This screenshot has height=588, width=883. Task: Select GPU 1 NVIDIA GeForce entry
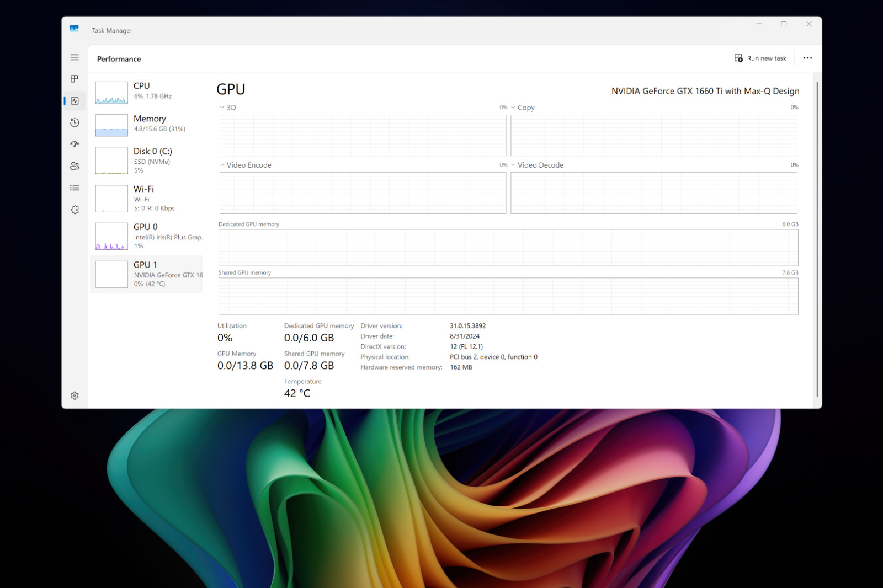pyautogui.click(x=147, y=274)
